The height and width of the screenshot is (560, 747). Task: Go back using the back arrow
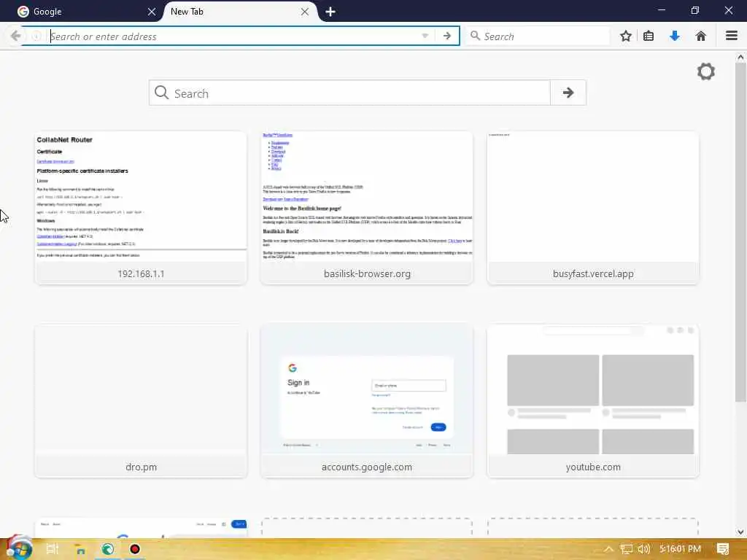(x=15, y=36)
